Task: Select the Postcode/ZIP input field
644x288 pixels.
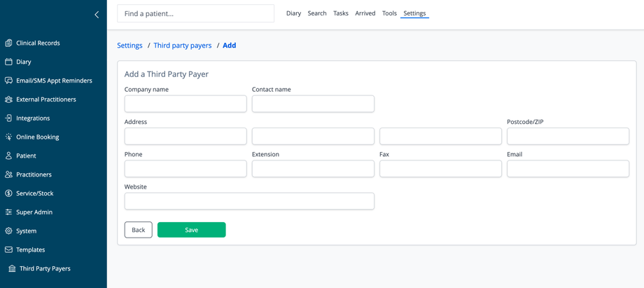Action: pos(568,136)
